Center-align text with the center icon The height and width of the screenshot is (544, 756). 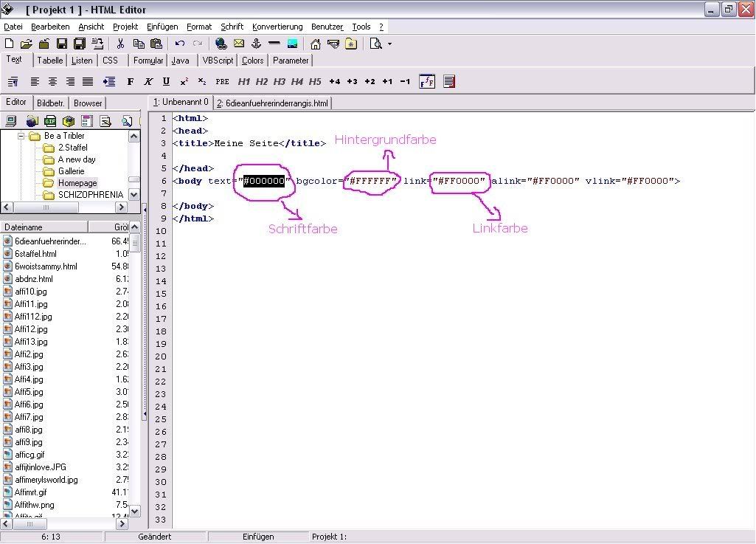tap(52, 82)
